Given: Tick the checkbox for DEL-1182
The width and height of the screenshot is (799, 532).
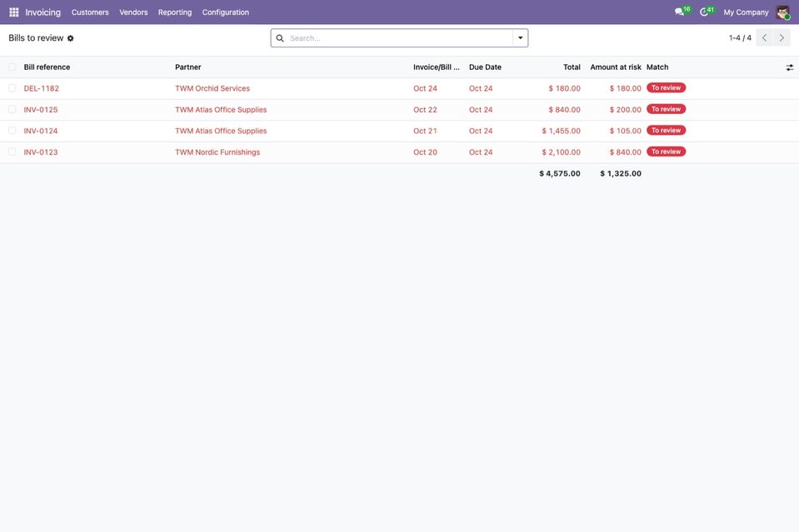Looking at the screenshot, I should point(12,88).
